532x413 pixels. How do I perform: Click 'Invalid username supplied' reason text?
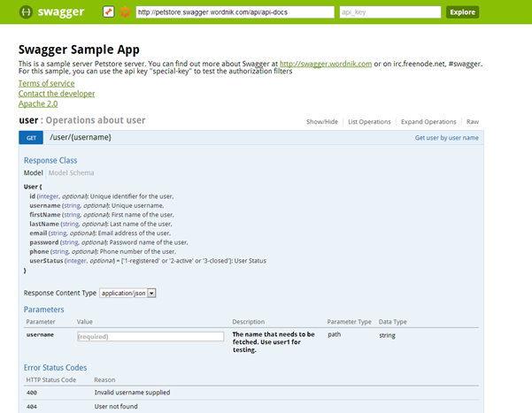(x=132, y=393)
